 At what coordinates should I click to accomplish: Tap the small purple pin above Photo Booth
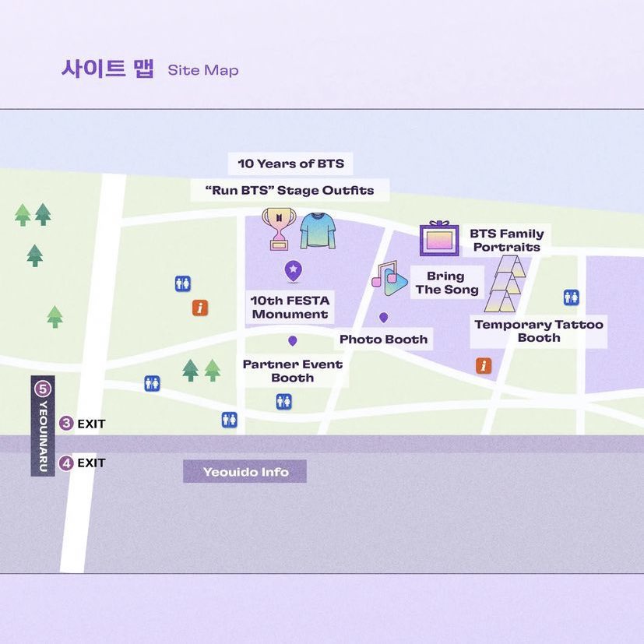384,318
